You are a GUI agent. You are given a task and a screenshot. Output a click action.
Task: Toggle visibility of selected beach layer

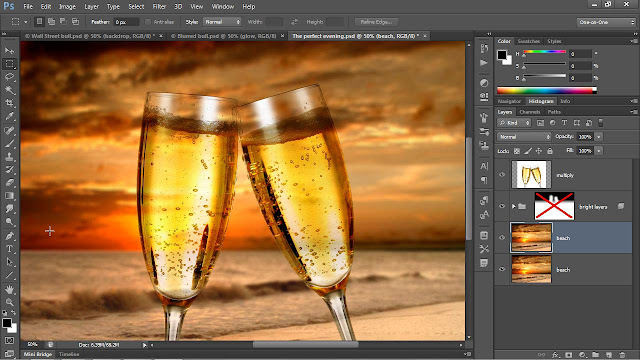tap(502, 238)
